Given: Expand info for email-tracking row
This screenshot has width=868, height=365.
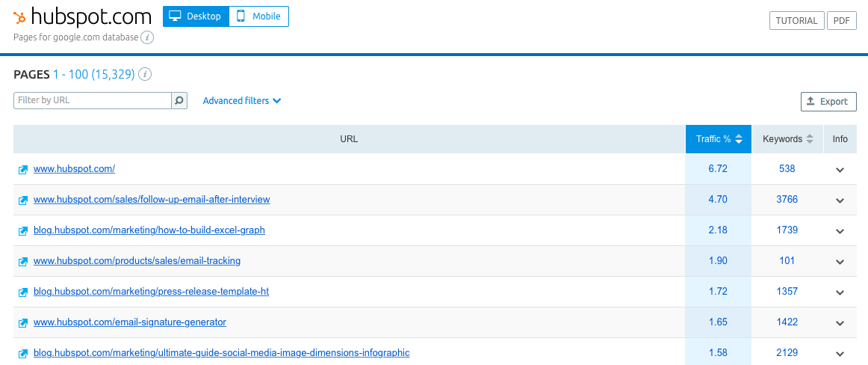Looking at the screenshot, I should 840,262.
